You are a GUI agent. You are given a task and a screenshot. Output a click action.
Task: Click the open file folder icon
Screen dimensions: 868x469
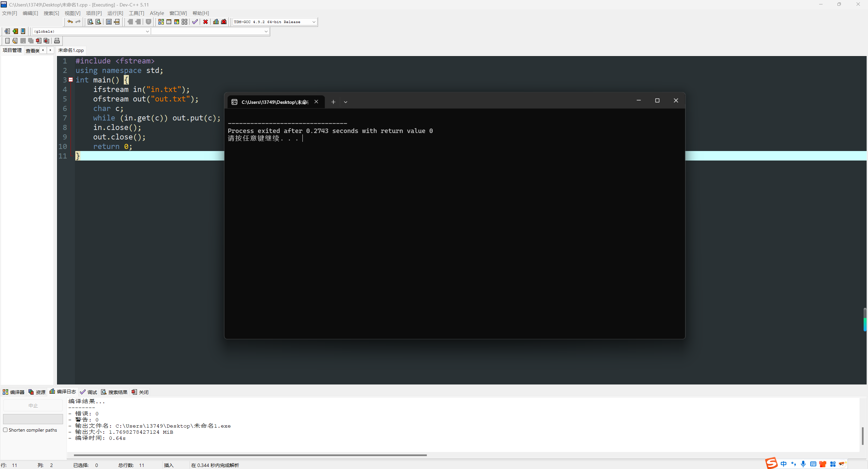coord(15,41)
